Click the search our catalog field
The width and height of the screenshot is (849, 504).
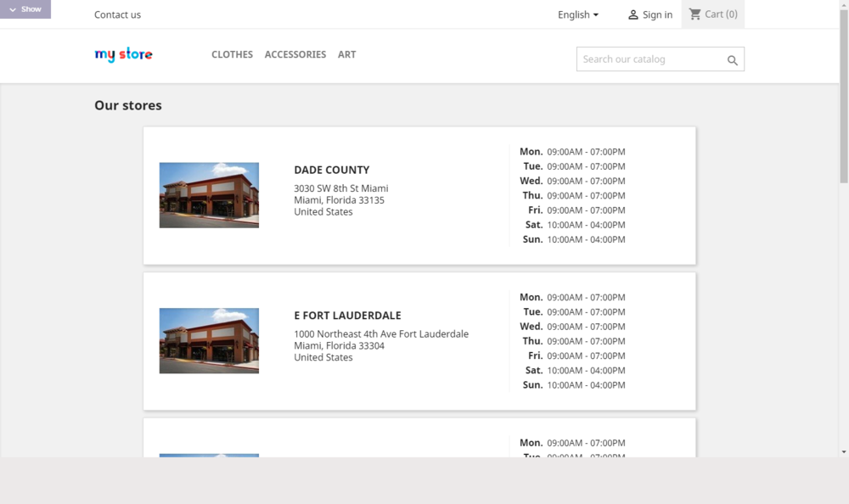tap(649, 59)
